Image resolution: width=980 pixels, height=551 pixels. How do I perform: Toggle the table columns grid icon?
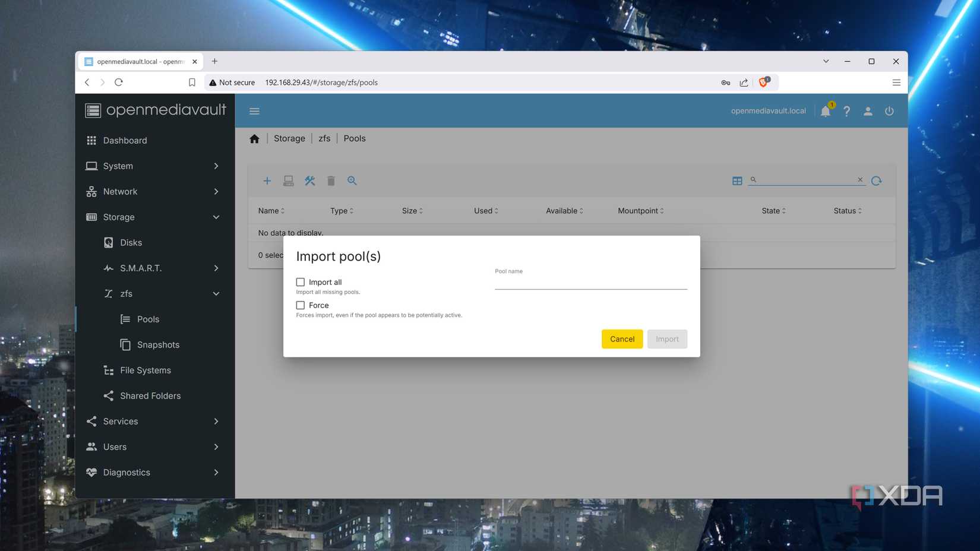737,180
